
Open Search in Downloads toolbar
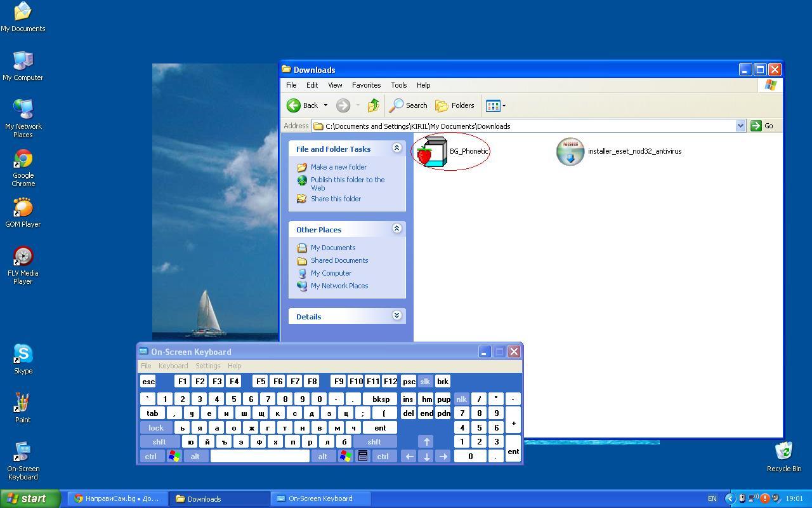click(x=409, y=105)
